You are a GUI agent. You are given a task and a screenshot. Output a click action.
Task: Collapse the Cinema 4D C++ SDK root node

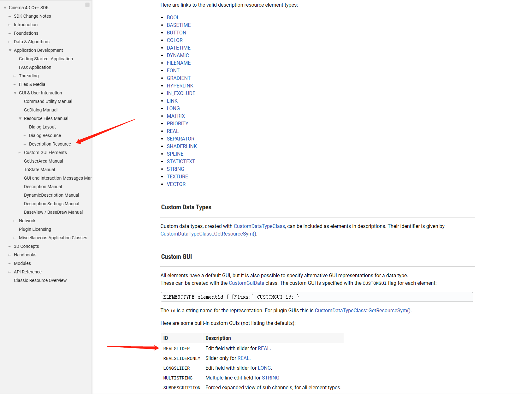5,8
